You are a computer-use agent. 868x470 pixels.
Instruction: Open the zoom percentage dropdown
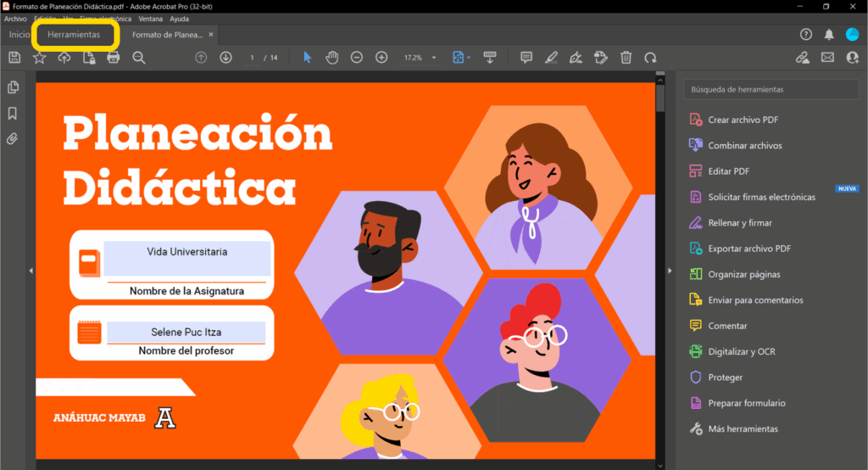(434, 58)
